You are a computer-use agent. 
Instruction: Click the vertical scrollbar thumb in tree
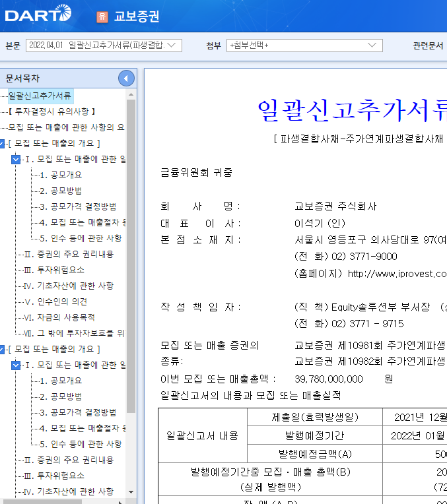click(131, 256)
